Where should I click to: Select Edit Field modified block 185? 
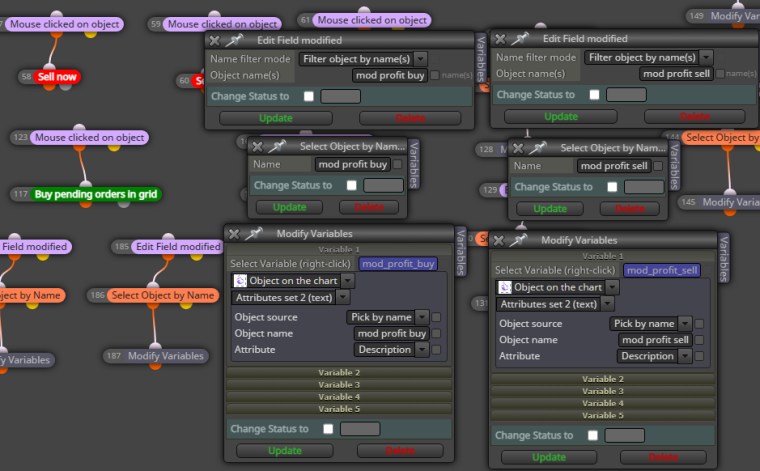[x=177, y=247]
